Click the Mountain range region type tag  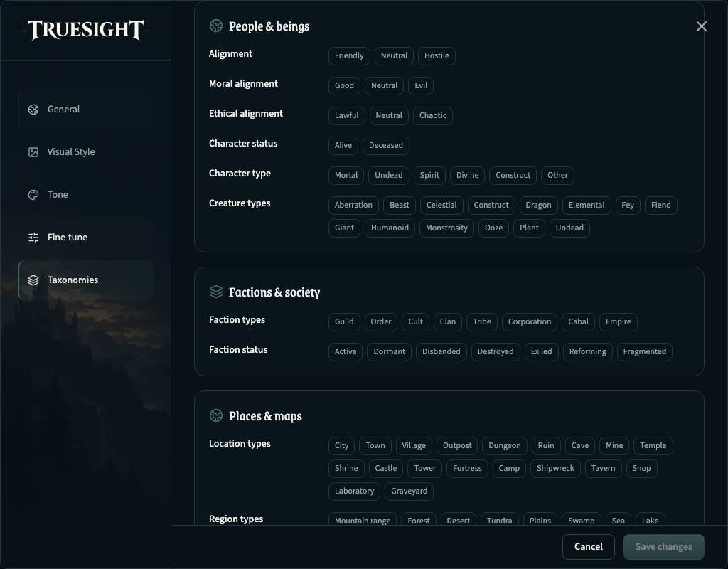tap(362, 520)
